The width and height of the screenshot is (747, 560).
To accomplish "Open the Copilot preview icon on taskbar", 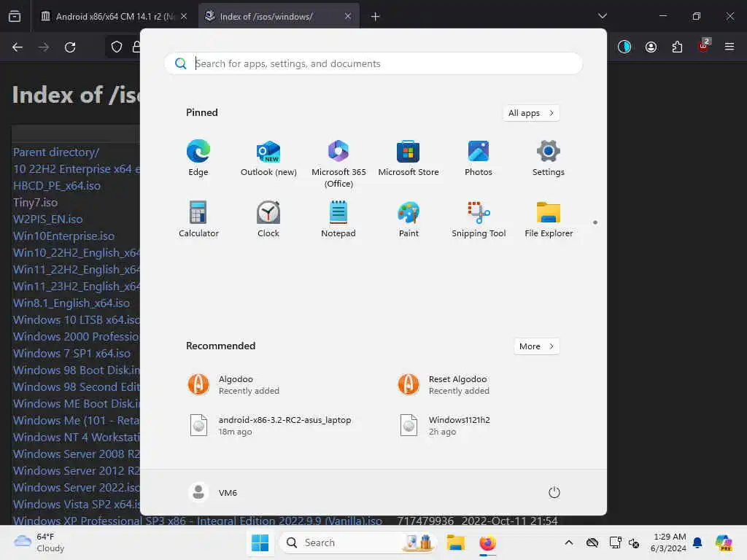I will tap(724, 542).
